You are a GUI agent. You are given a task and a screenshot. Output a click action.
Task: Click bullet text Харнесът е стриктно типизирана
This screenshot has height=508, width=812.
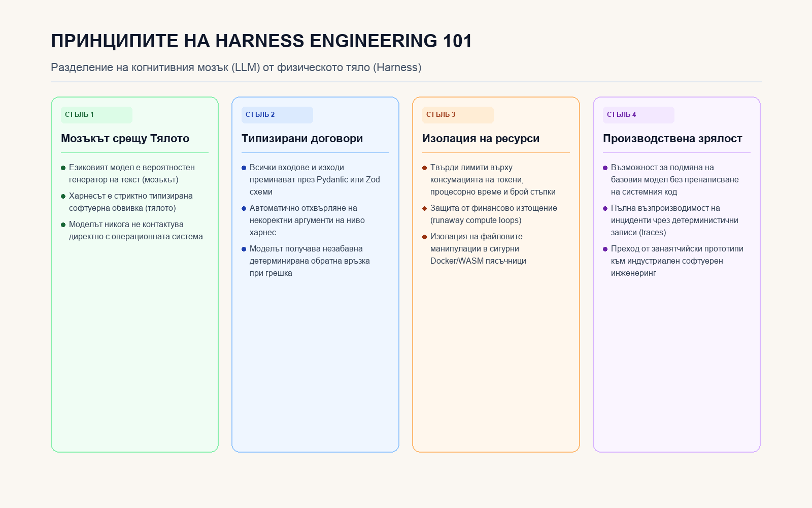pyautogui.click(x=131, y=202)
